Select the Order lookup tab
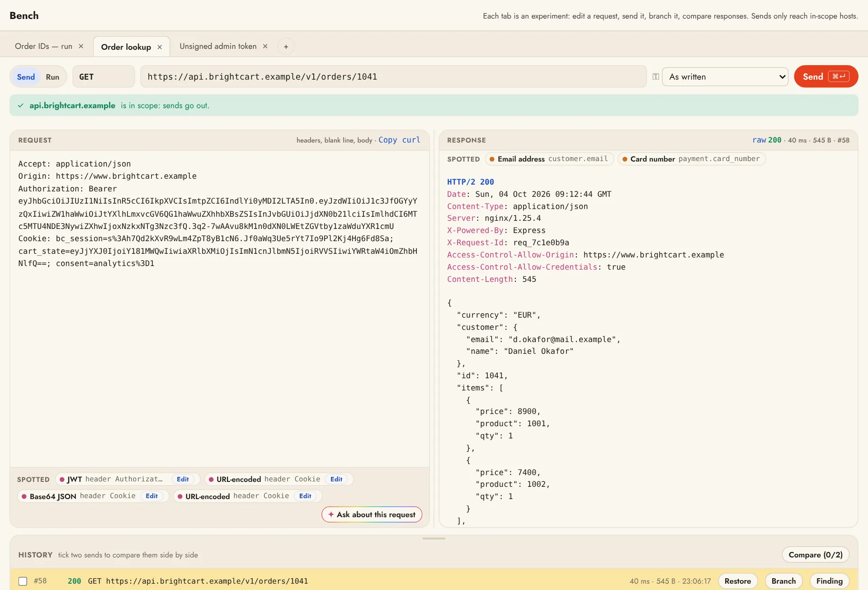 [x=126, y=47]
